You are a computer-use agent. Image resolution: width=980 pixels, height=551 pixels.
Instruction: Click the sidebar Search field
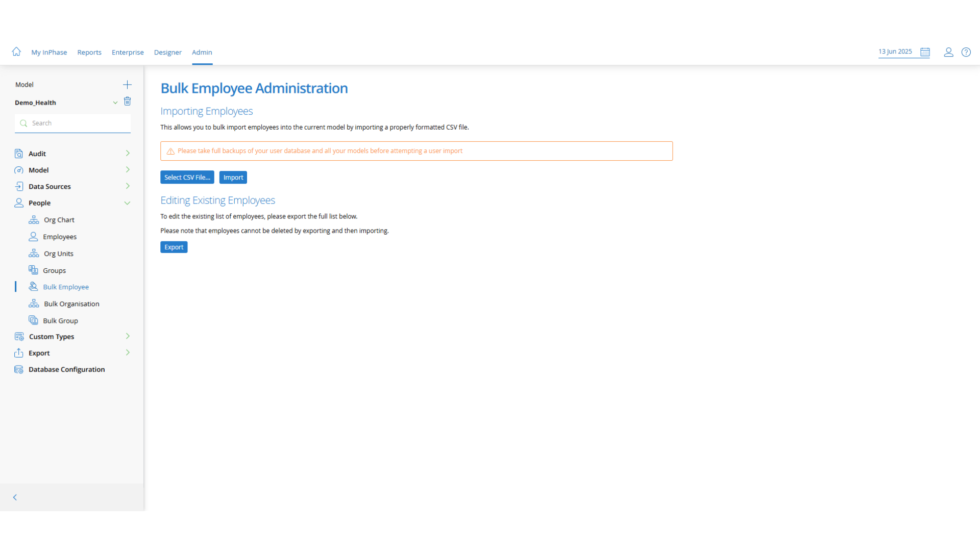(x=72, y=123)
